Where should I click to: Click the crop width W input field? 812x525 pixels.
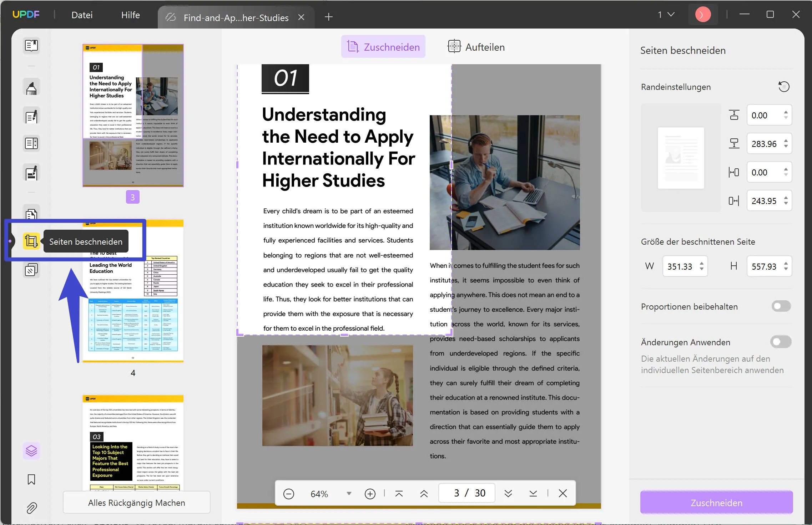(x=680, y=266)
